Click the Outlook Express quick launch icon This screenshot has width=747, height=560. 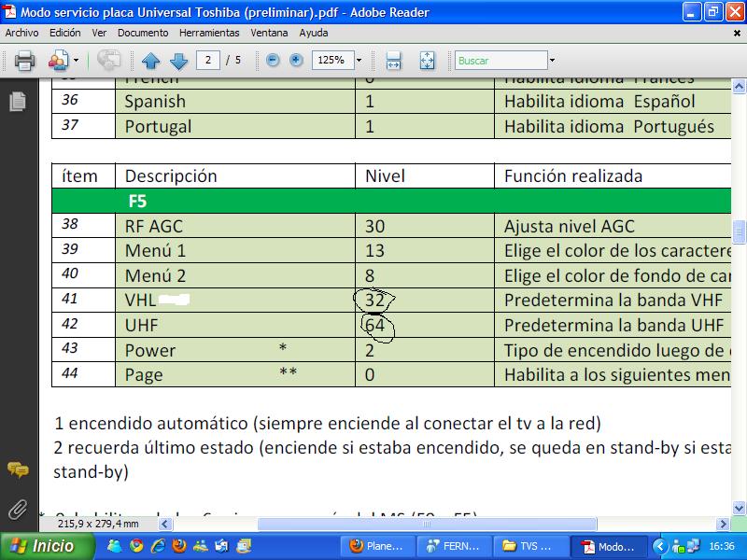[222, 546]
